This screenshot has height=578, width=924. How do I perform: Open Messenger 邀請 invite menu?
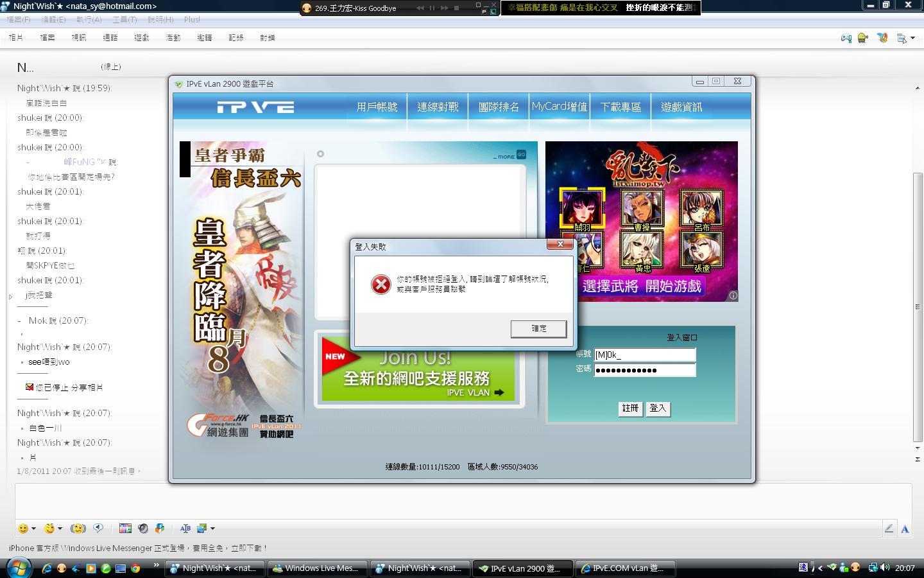[205, 38]
